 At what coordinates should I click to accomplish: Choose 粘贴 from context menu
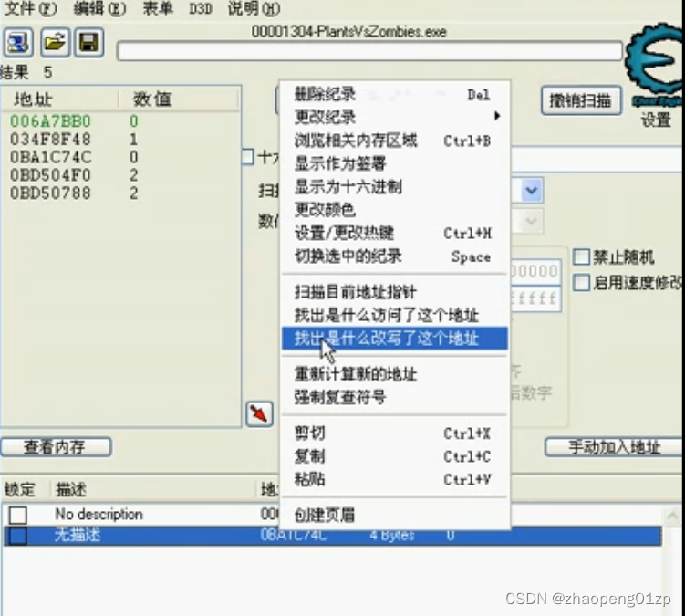click(x=395, y=479)
